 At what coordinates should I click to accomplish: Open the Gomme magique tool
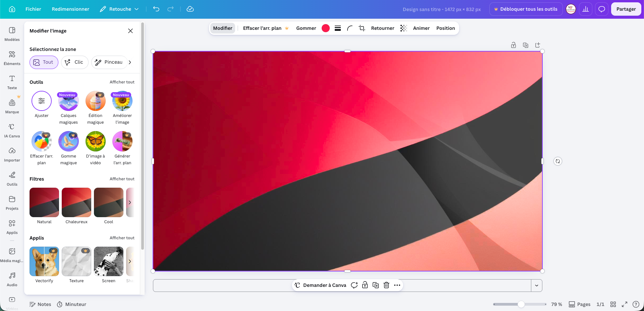[68, 148]
